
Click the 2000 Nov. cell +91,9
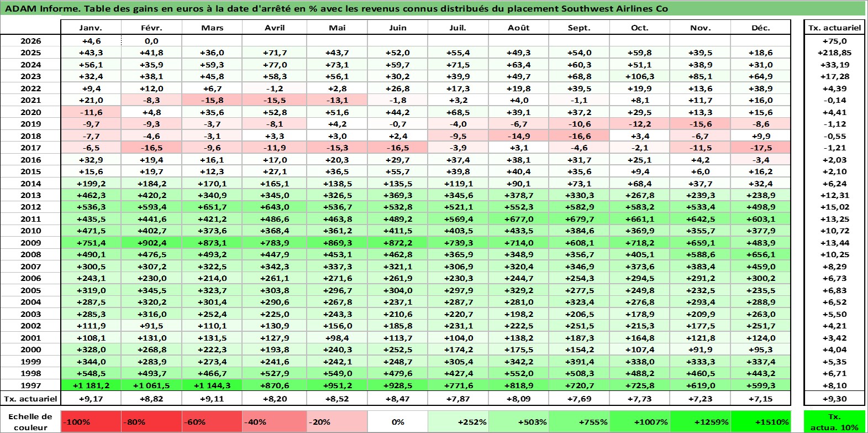(x=700, y=349)
